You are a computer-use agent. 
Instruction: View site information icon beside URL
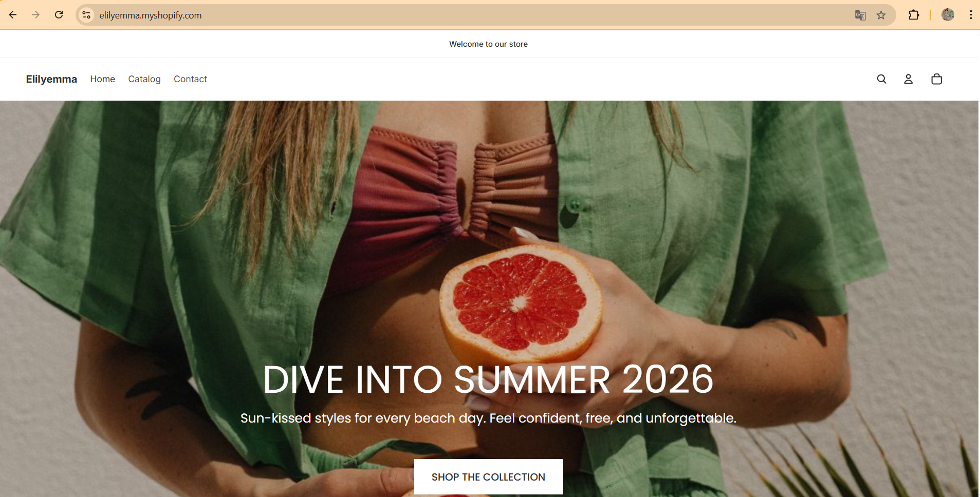[x=86, y=15]
